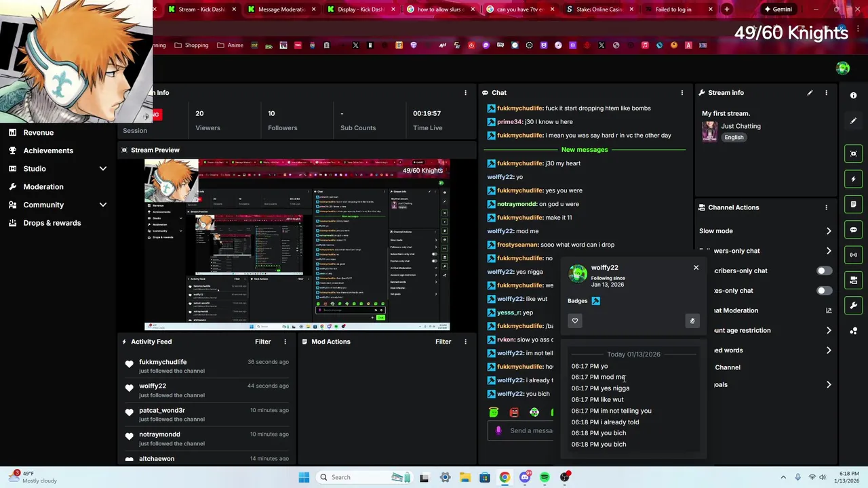Viewport: 868px width, 488px height.
Task: Select the green emote below chat
Action: point(494,412)
